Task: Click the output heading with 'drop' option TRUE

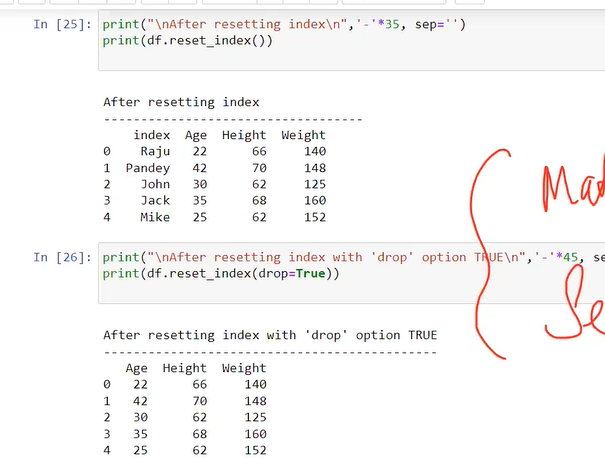Action: pyautogui.click(x=270, y=335)
